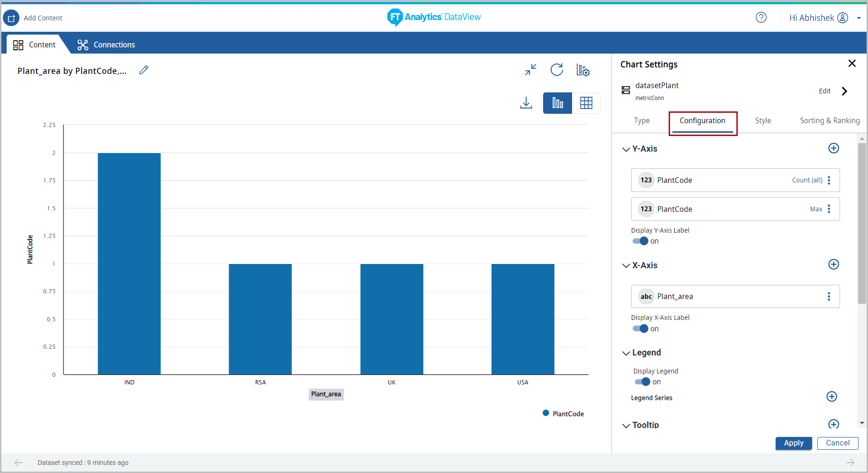868x473 pixels.
Task: Click the collapse chart view icon
Action: click(530, 70)
